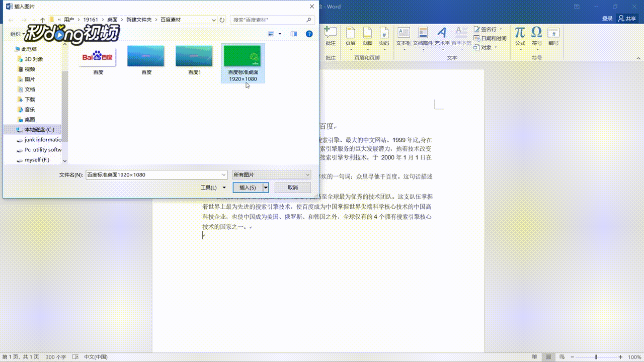This screenshot has height=362, width=644.
Task: Open the 所有图片 file type dropdown
Action: pos(272,174)
